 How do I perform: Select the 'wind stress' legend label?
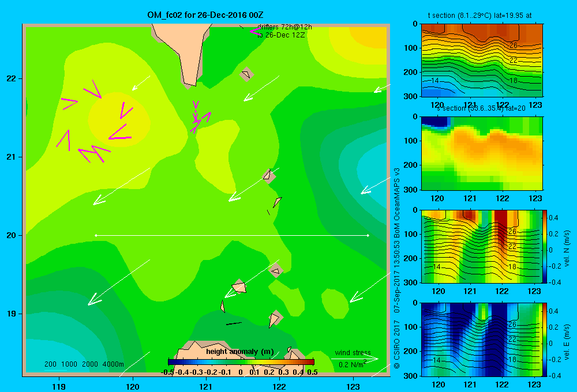pos(353,352)
